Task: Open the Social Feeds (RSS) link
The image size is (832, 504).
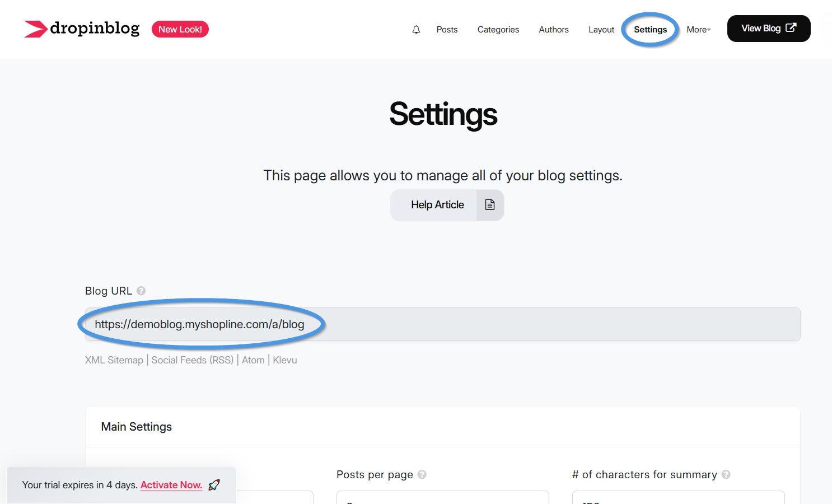Action: [x=192, y=360]
